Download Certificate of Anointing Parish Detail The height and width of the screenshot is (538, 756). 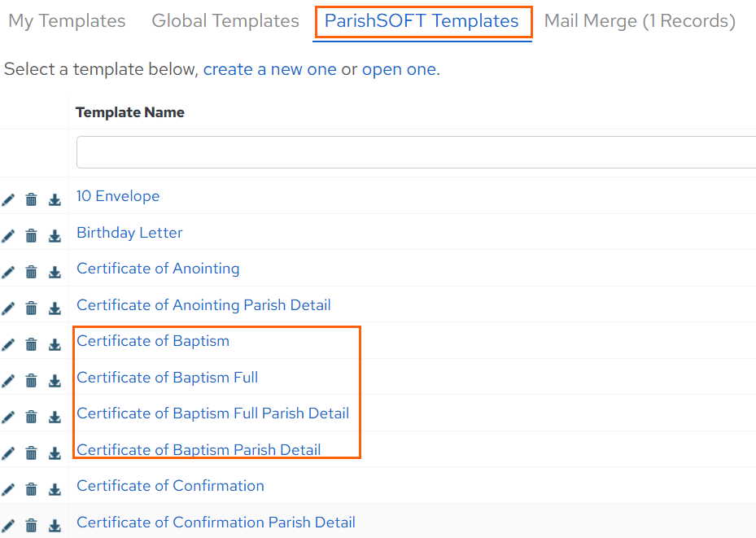(x=55, y=308)
